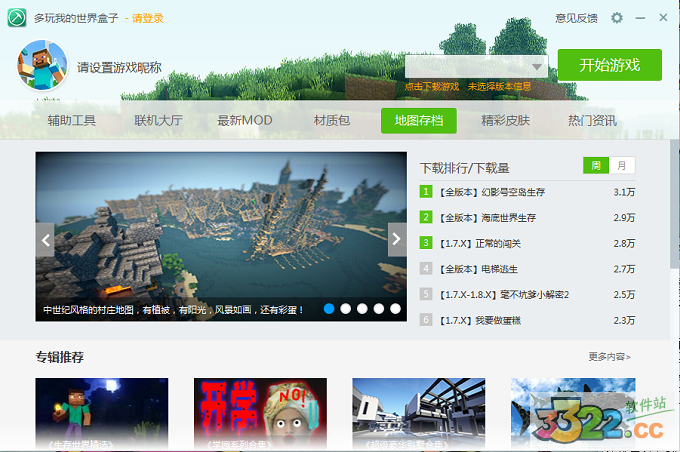Viewport: 680px width, 452px height.
Task: Click 更多内容> link
Action: (609, 357)
